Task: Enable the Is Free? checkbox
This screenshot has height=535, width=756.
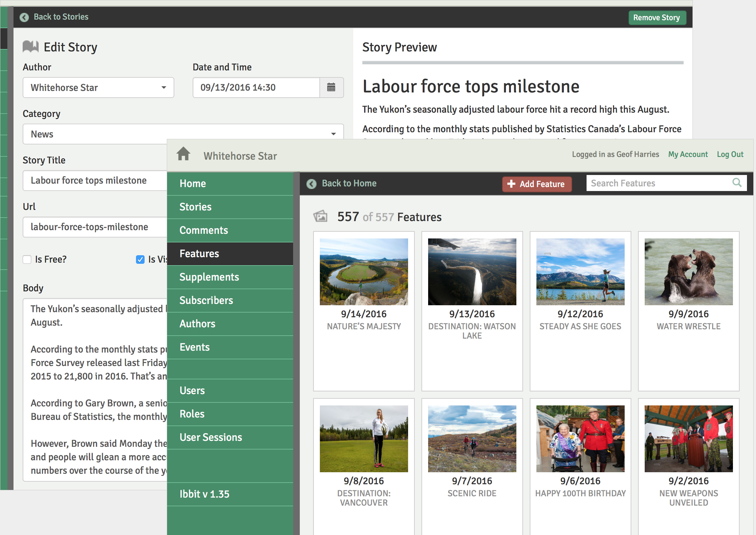Action: click(27, 259)
